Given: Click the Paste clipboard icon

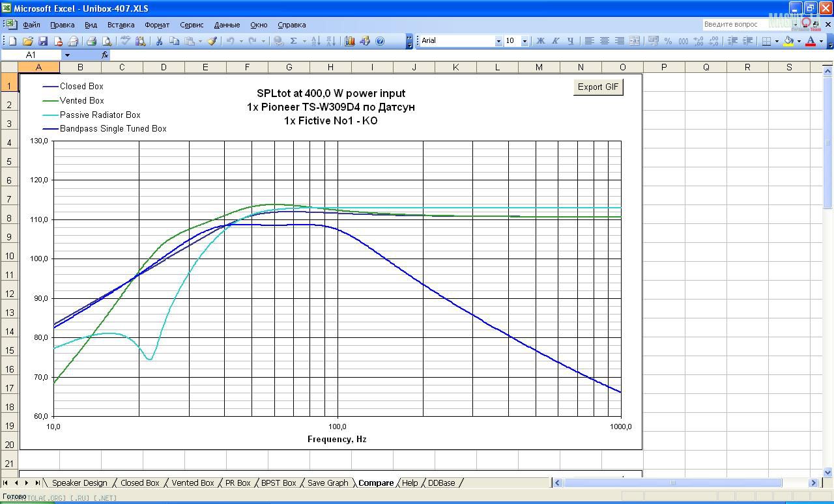Looking at the screenshot, I should [189, 41].
